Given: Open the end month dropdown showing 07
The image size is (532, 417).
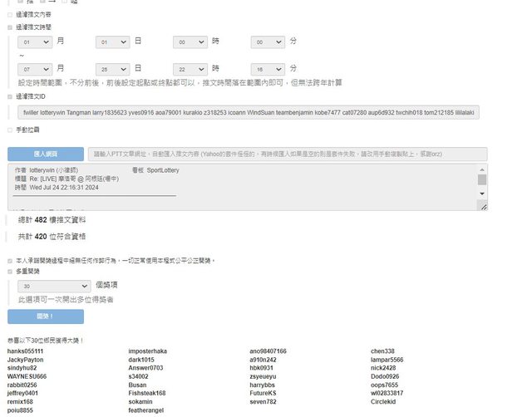Looking at the screenshot, I should pos(34,69).
